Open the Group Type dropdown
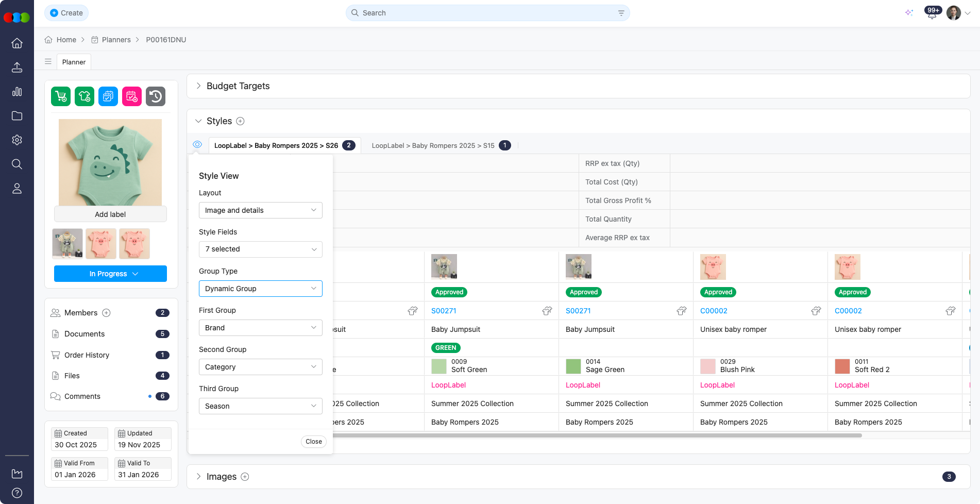Screen dimensions: 980x504 (261, 289)
